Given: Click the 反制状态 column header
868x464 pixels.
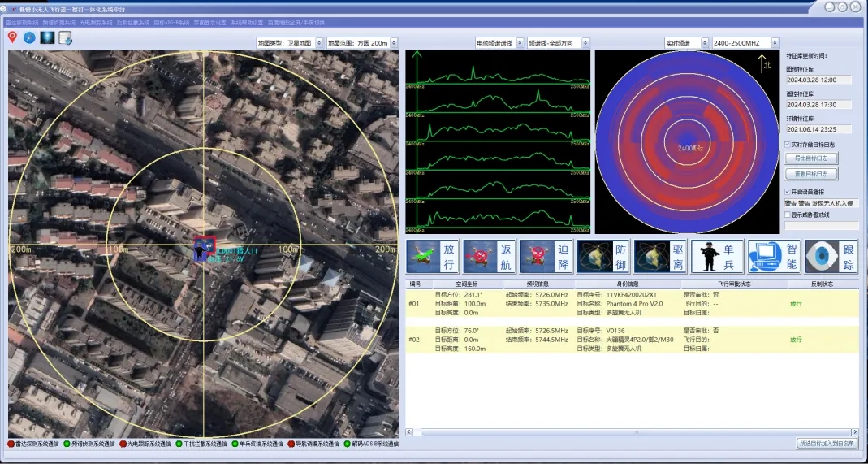Looking at the screenshot, I should click(822, 284).
